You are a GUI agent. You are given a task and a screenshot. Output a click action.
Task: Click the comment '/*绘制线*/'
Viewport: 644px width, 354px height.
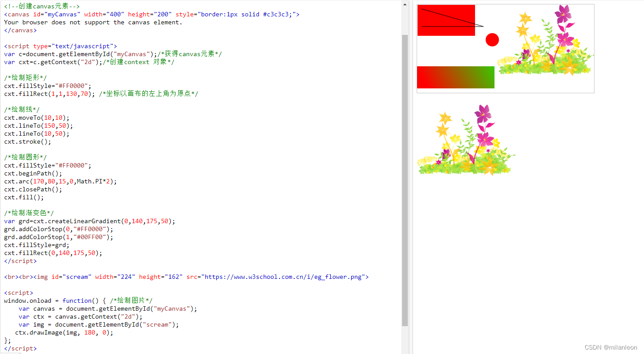click(22, 110)
